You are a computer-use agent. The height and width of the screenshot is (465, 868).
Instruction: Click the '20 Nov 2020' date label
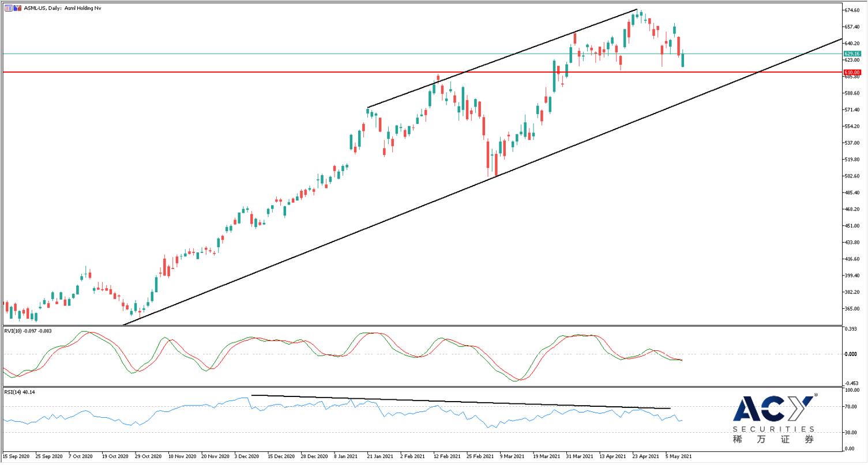tap(214, 456)
